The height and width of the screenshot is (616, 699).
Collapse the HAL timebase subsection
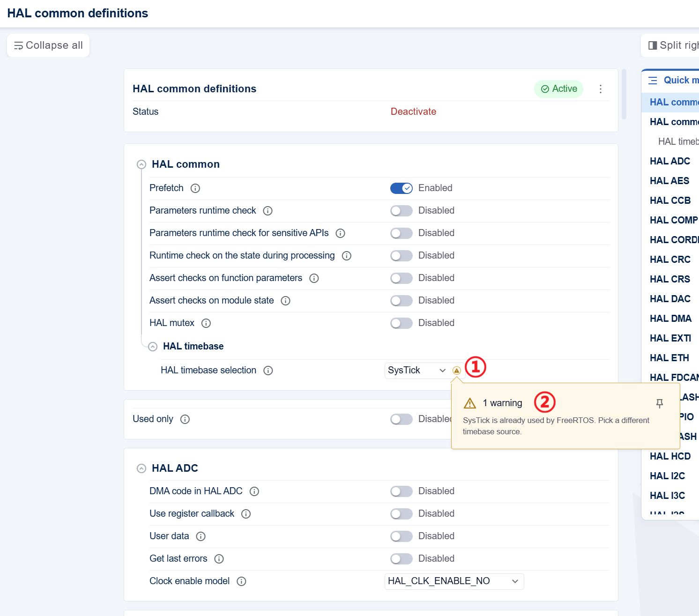(153, 347)
